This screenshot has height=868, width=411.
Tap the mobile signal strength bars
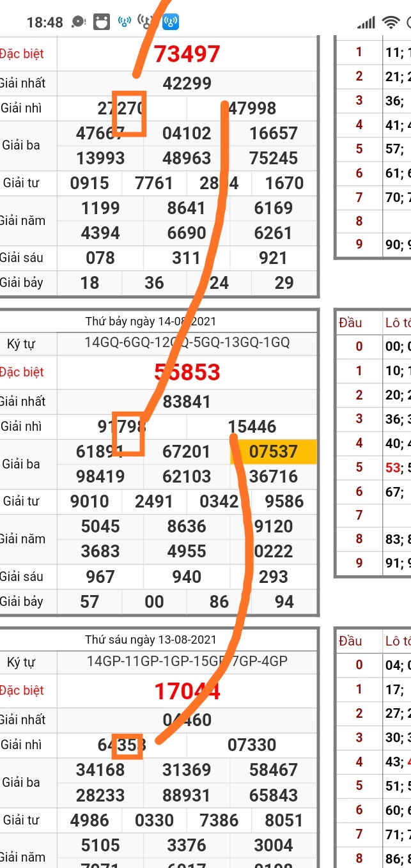pos(366,23)
